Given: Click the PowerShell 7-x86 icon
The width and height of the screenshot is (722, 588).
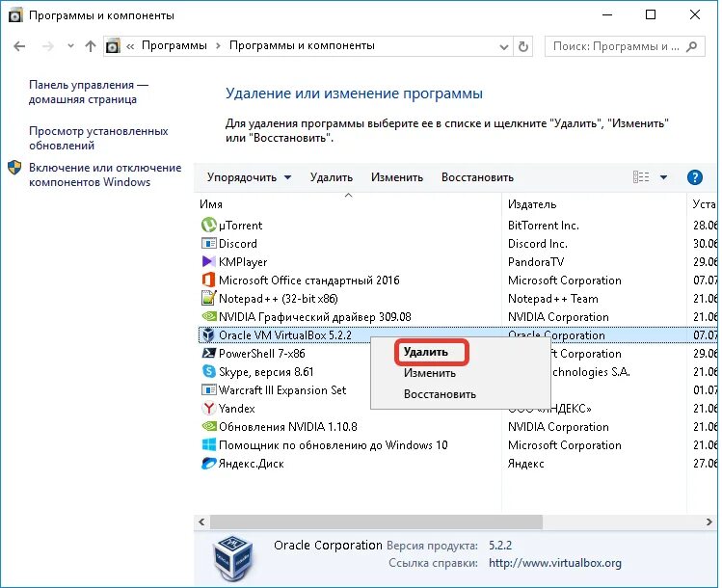Looking at the screenshot, I should click(208, 353).
